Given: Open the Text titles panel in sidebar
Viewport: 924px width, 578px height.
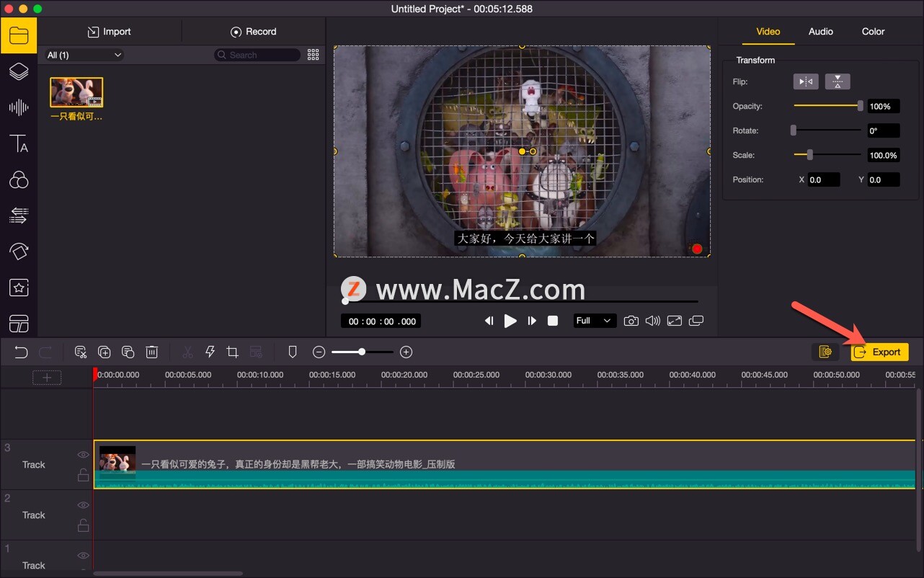Looking at the screenshot, I should (x=19, y=143).
